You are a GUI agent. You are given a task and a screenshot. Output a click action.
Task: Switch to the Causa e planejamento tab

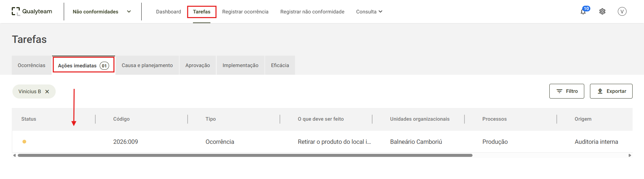(x=147, y=65)
